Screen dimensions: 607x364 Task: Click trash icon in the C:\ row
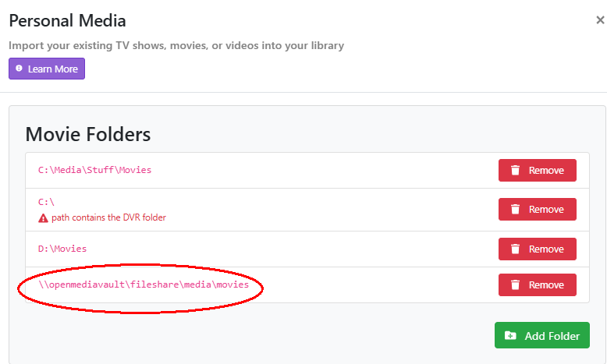(515, 210)
